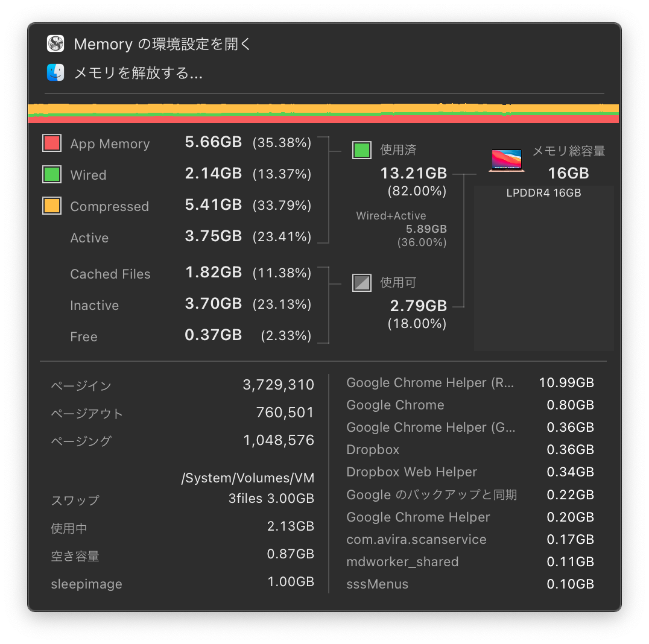649x644 pixels.
Task: Click the red App Memory color swatch
Action: pos(52,143)
